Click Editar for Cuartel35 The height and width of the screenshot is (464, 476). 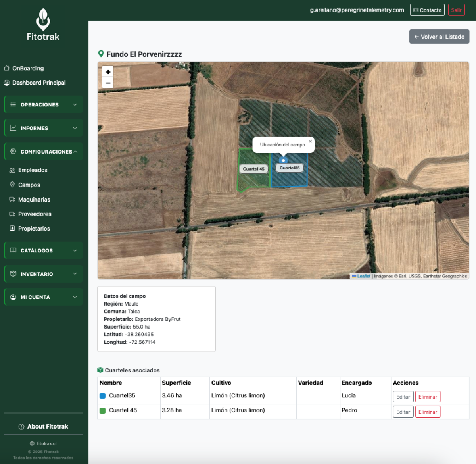pyautogui.click(x=403, y=397)
